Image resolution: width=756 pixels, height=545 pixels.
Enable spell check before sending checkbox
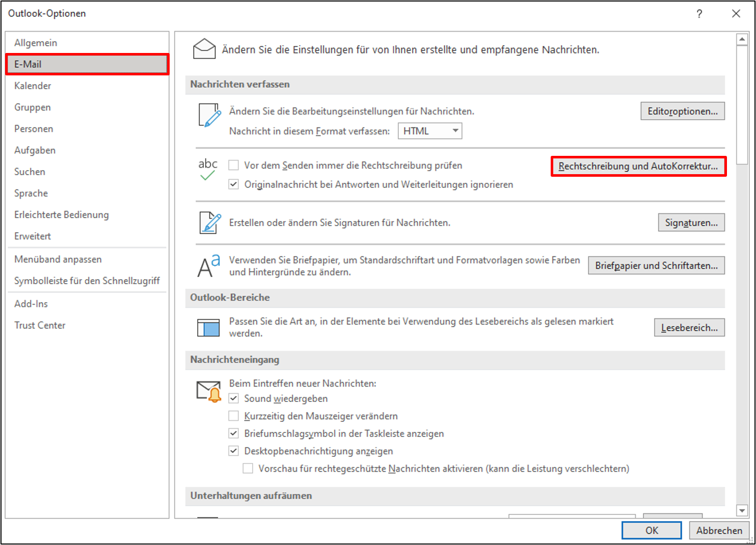pyautogui.click(x=234, y=165)
